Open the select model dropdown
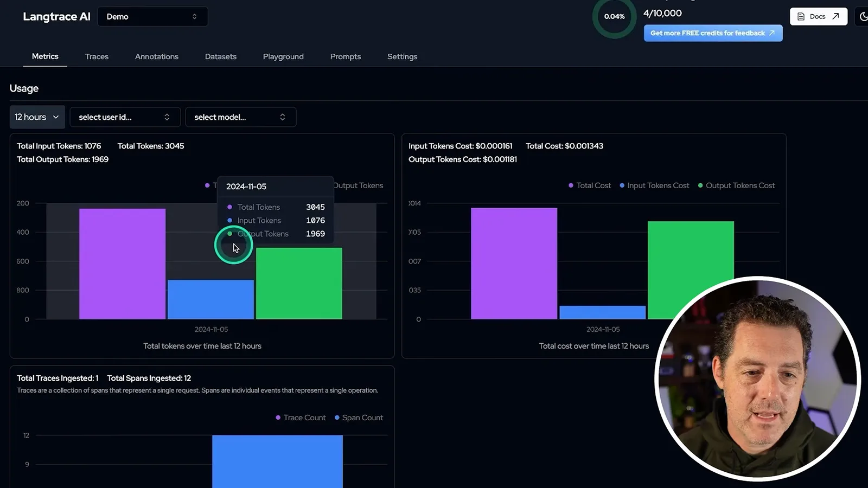Screen dimensions: 868x488 (x=240, y=117)
